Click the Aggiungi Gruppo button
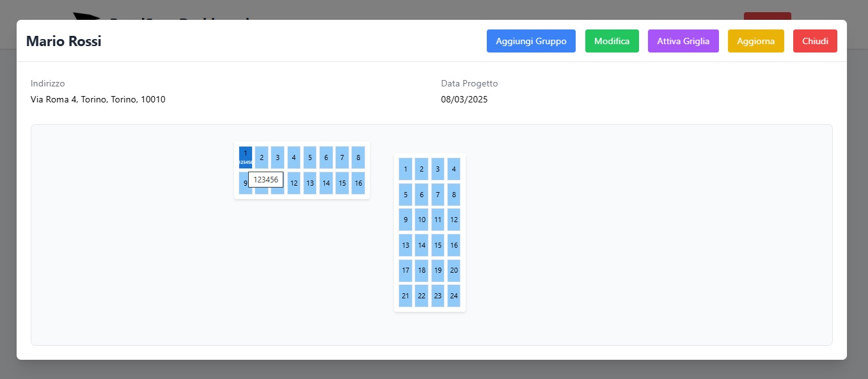Image resolution: width=868 pixels, height=379 pixels. 531,41
